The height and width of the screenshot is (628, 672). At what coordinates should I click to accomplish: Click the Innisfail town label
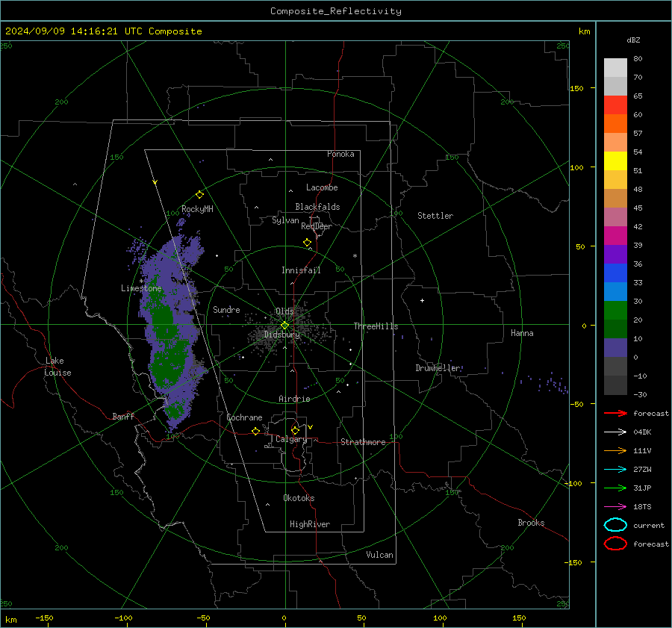coord(301,270)
